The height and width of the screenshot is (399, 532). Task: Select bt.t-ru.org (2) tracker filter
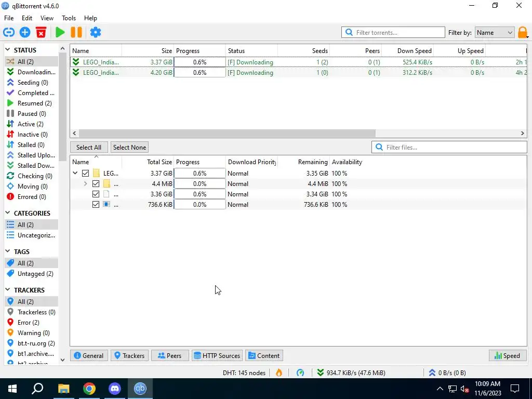click(31, 343)
